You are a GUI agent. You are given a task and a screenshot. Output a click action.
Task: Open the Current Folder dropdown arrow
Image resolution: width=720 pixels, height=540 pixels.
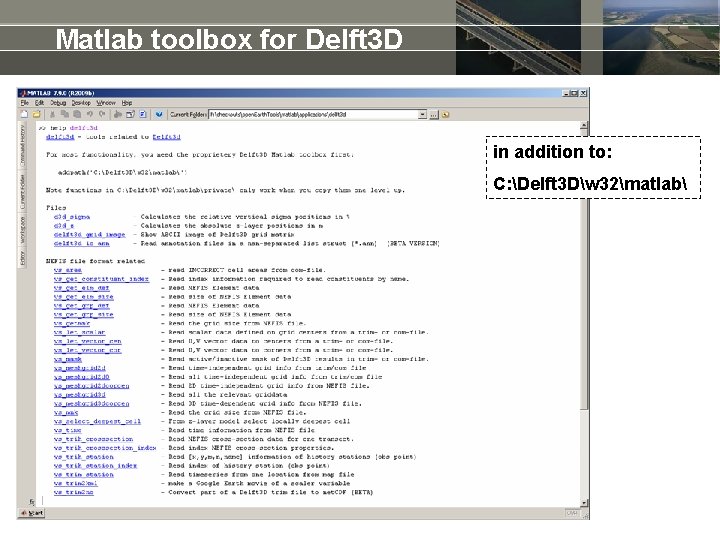click(x=422, y=114)
